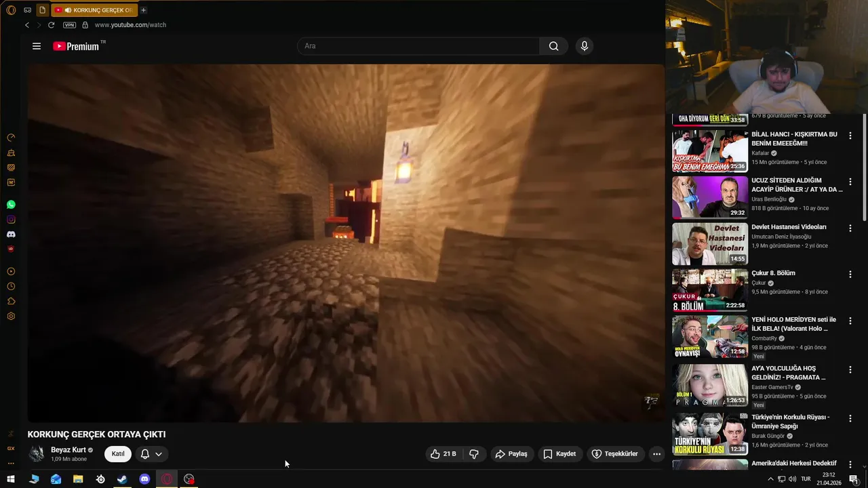Screen dimensions: 868x488
Task: Click the Paylaş share button
Action: [x=511, y=454]
